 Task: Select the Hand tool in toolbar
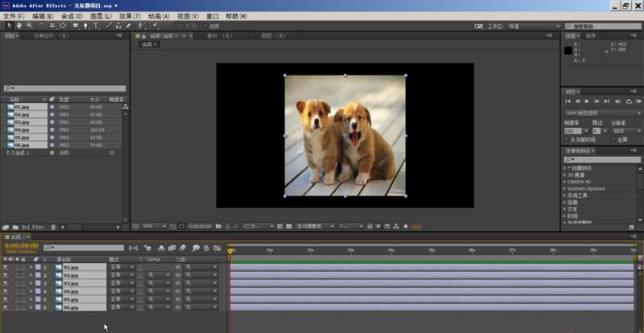[19, 26]
